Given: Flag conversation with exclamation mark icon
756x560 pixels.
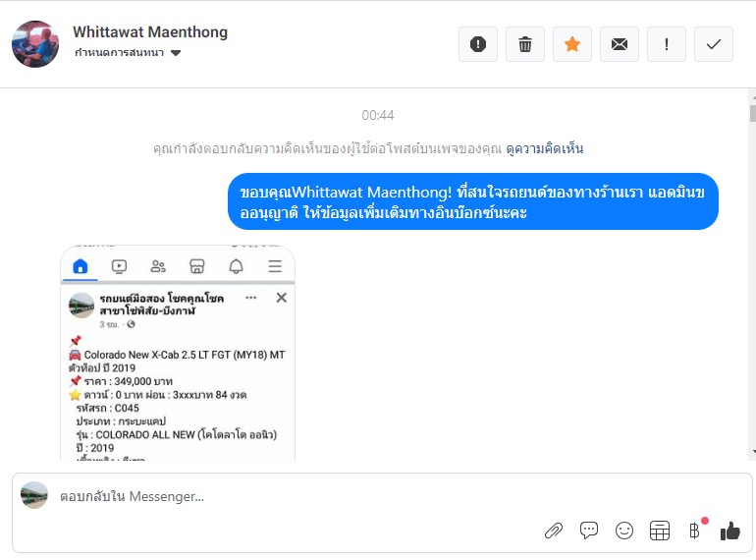Looking at the screenshot, I should pyautogui.click(x=667, y=44).
